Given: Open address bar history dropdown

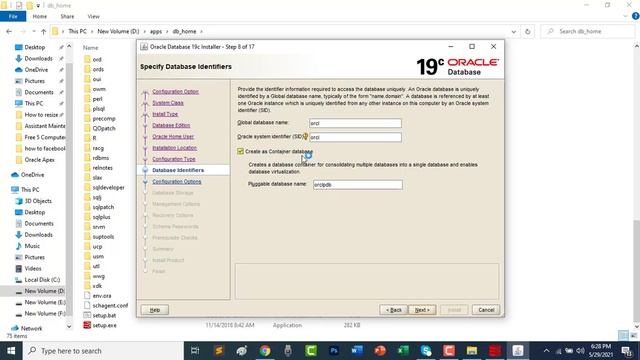Looking at the screenshot, I should pyautogui.click(x=513, y=31).
